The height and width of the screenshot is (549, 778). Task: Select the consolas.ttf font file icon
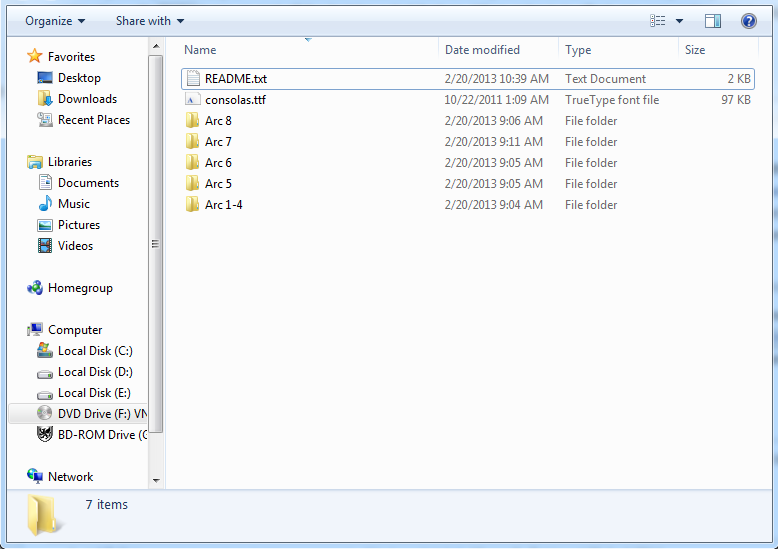tap(193, 100)
